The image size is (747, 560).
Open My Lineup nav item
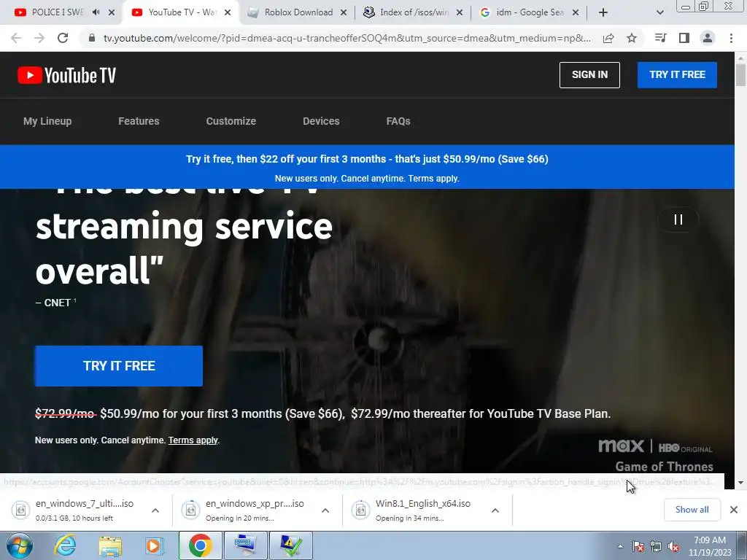click(x=47, y=121)
